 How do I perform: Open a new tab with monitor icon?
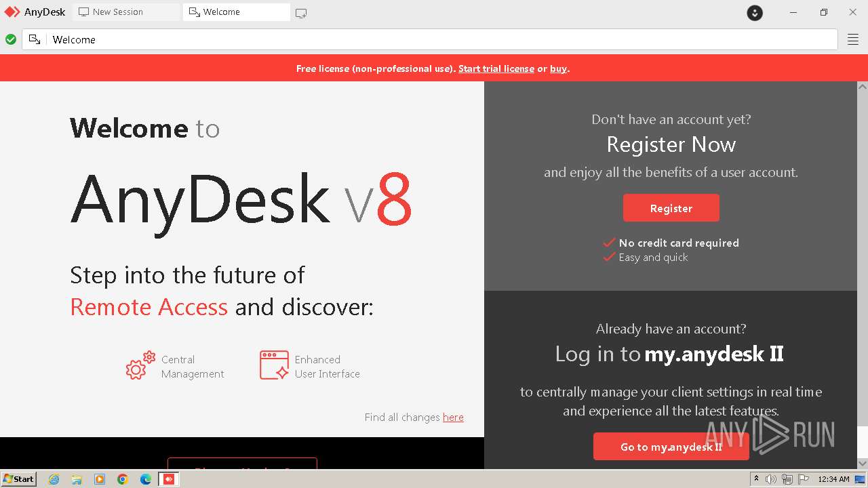(x=301, y=13)
